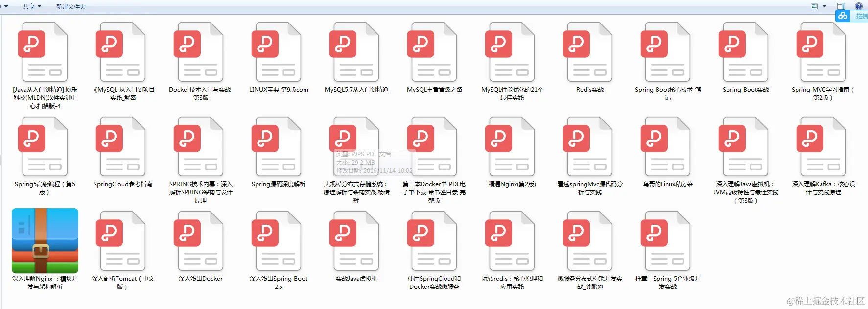
Task: Select the MySQL王者晋级之路 PDF icon
Action: coord(432,52)
